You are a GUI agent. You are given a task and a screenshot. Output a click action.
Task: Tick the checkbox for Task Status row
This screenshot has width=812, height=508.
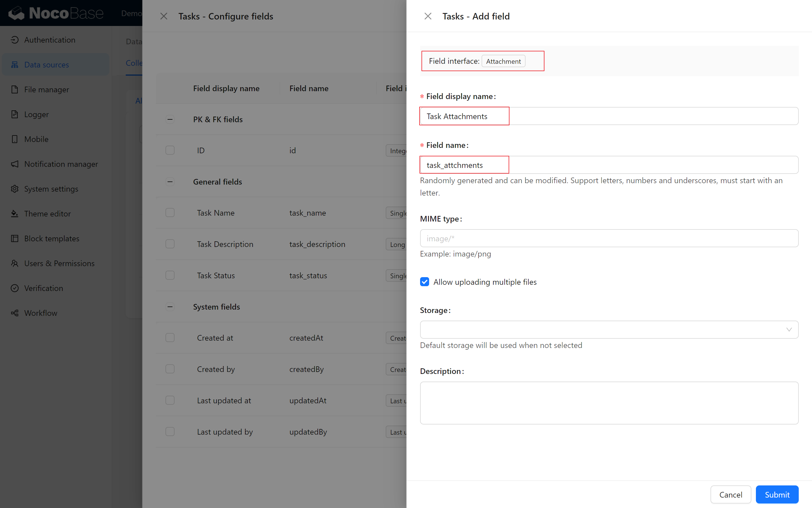pyautogui.click(x=170, y=275)
